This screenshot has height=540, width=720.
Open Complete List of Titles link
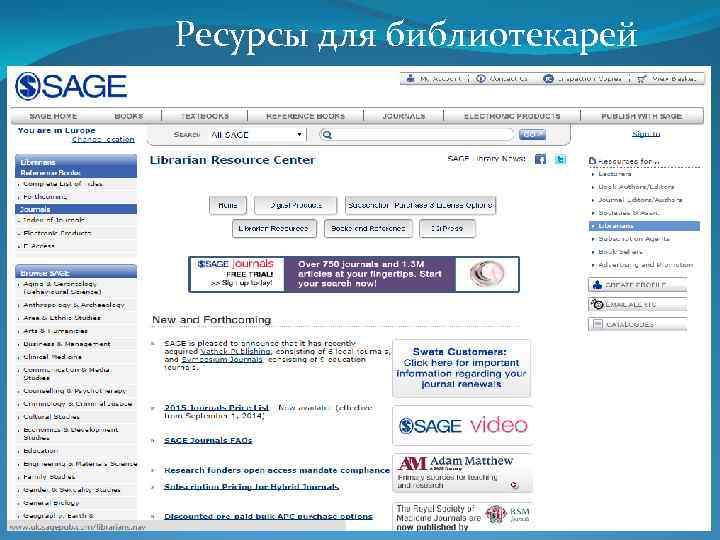[x=63, y=184]
